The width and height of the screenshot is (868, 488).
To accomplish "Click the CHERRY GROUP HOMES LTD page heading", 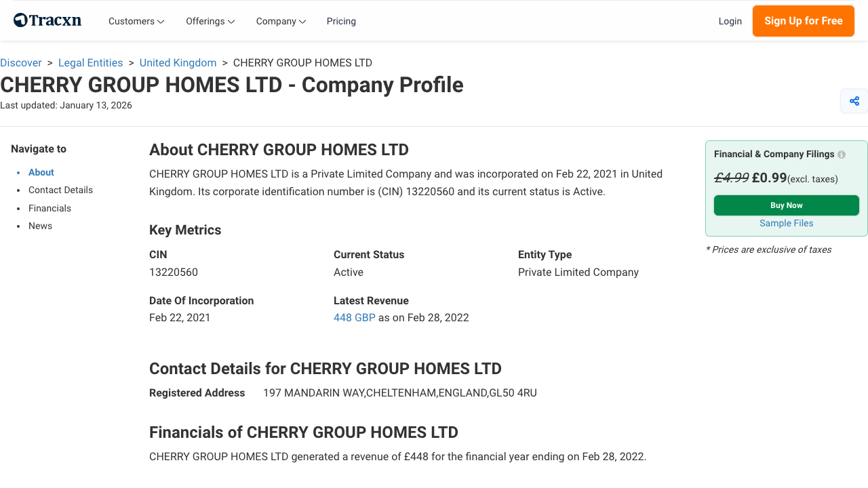I will 231,85.
